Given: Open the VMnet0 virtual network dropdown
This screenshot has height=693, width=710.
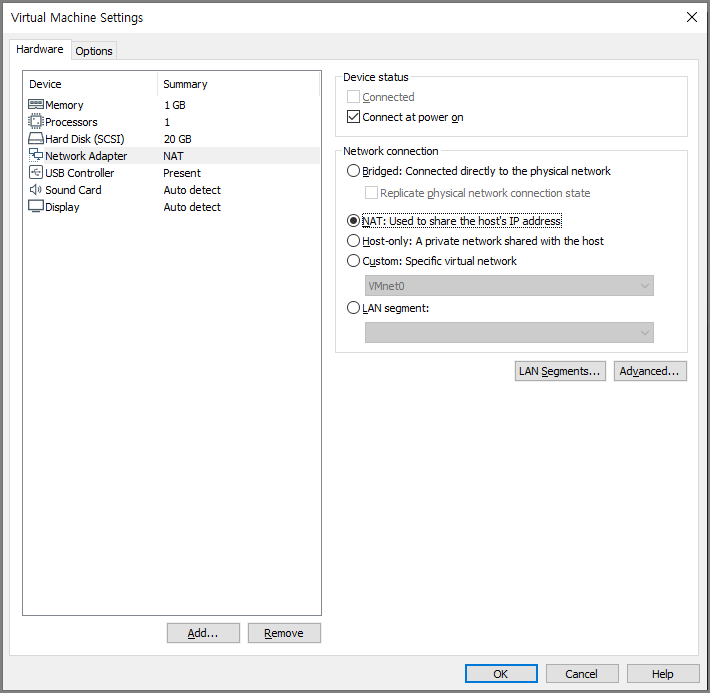Looking at the screenshot, I should click(509, 285).
